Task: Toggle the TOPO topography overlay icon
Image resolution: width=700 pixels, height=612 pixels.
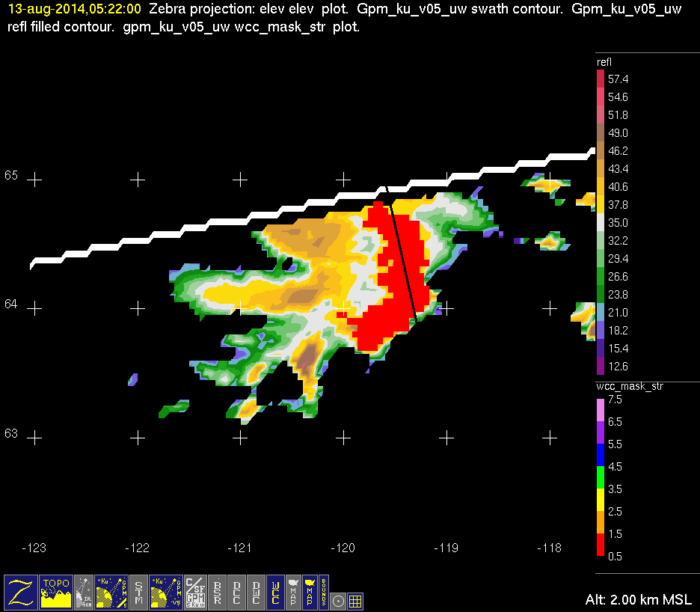Action: click(56, 592)
